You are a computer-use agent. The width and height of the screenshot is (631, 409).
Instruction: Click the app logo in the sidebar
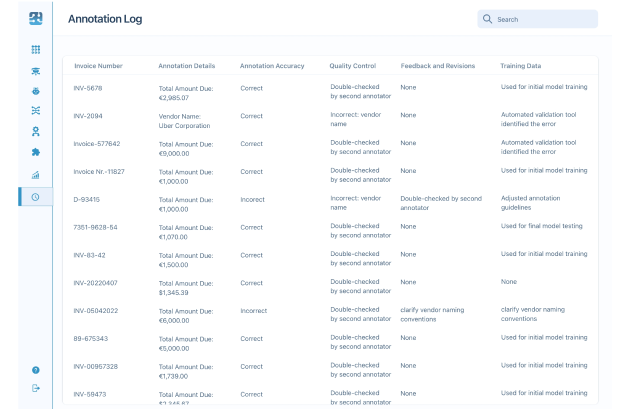pos(36,18)
